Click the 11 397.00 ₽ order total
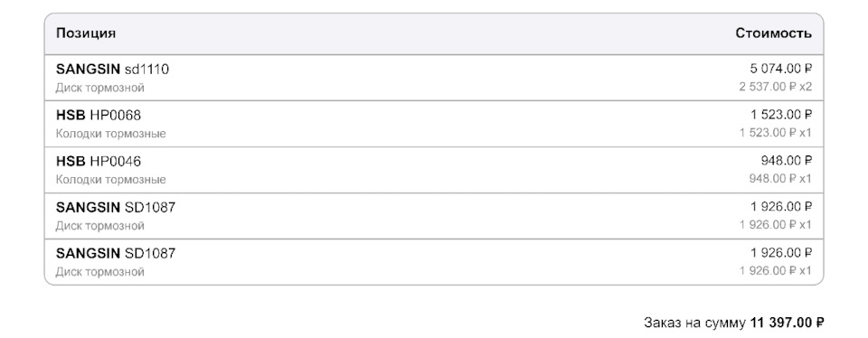The height and width of the screenshot is (338, 868). [787, 322]
